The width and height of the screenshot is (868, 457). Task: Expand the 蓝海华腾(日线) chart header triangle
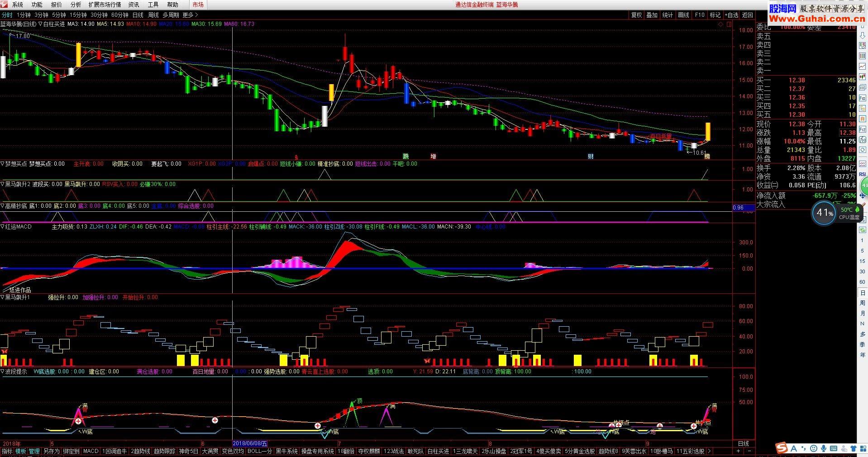tap(40, 24)
